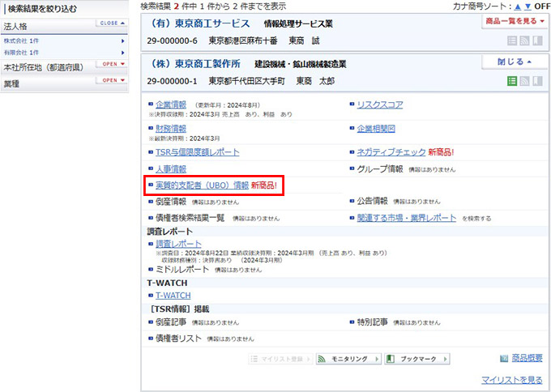The width and height of the screenshot is (551, 392).
Task: Open 関連する市場・業界レポート link
Action: tap(407, 218)
